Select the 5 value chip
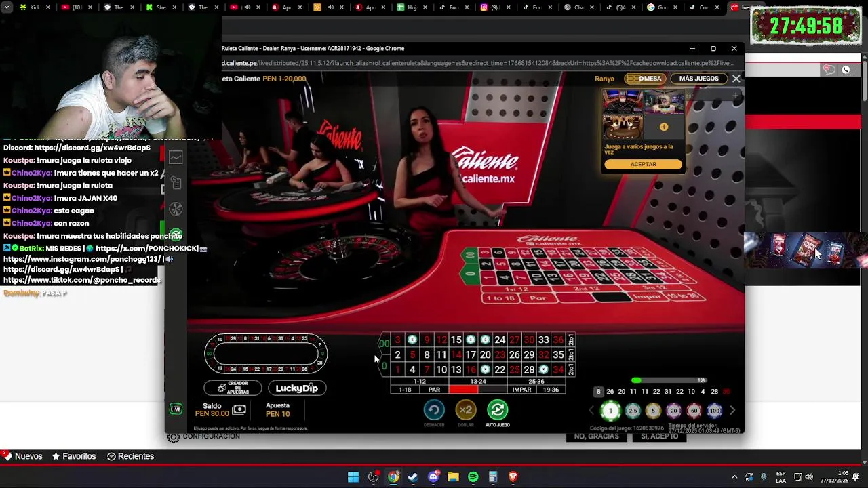868x488 pixels. pos(653,411)
